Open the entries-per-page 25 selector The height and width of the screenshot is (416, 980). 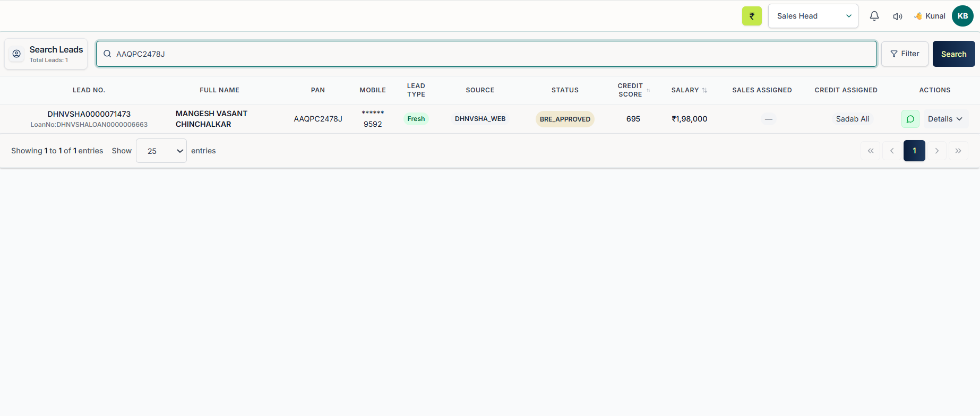click(x=161, y=151)
